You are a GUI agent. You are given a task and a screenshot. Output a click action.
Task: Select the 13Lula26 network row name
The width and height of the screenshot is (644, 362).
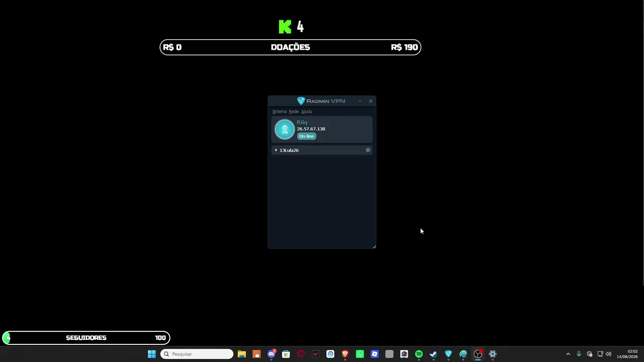pos(289,150)
